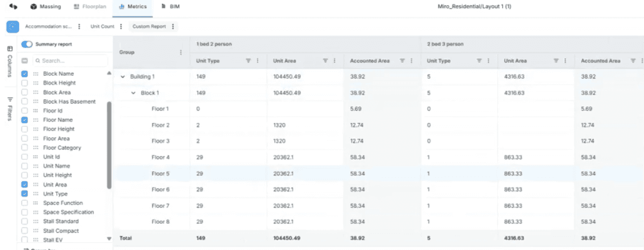Click the down arrow of column list scrollbar

[x=109, y=239]
